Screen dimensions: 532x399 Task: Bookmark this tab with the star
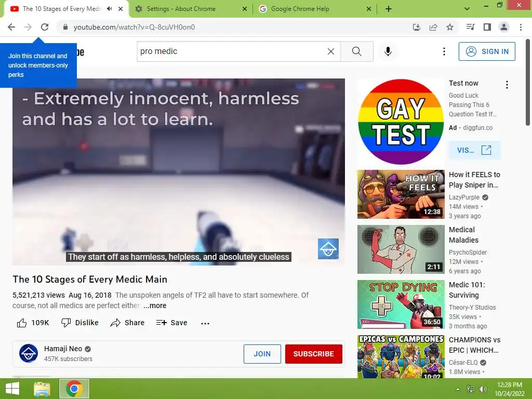coord(450,27)
